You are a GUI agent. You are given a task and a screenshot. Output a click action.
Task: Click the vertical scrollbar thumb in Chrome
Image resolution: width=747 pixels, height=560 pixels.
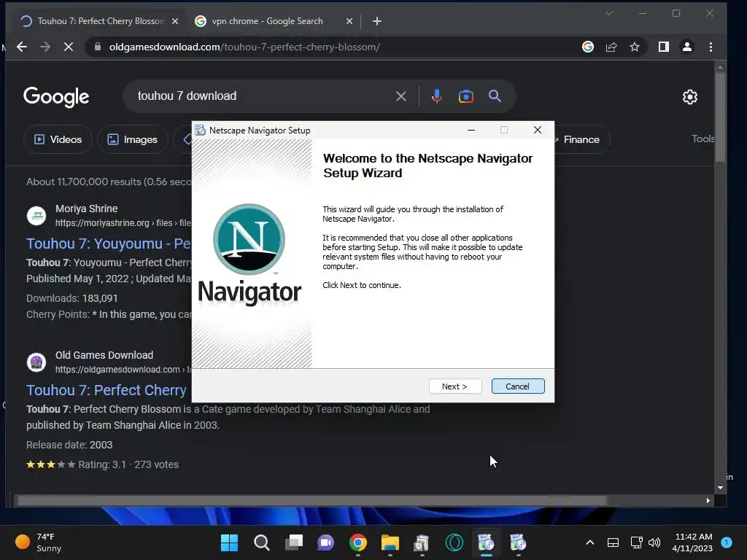720,117
